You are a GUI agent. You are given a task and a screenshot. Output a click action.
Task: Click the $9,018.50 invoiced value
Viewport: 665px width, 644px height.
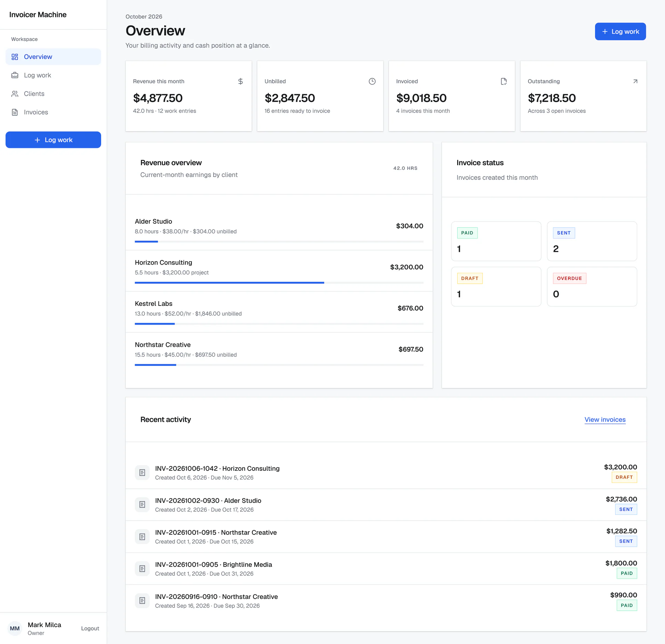pos(422,98)
